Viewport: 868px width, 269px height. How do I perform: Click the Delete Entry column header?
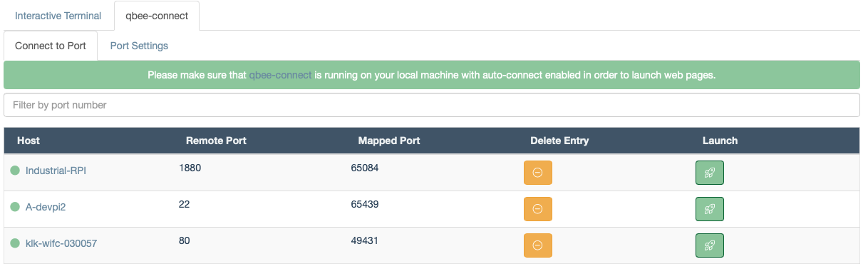[x=559, y=141]
